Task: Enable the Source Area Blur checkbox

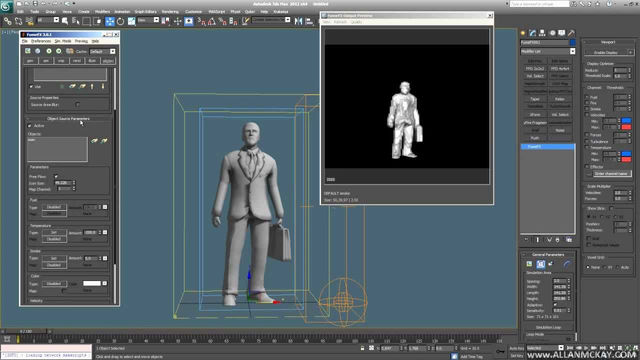Action: (x=78, y=104)
